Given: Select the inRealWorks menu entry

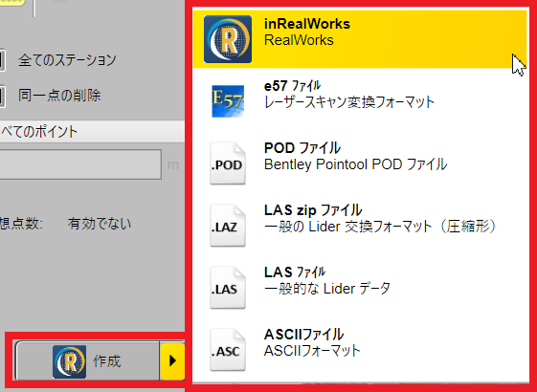Looking at the screenshot, I should 360,39.
